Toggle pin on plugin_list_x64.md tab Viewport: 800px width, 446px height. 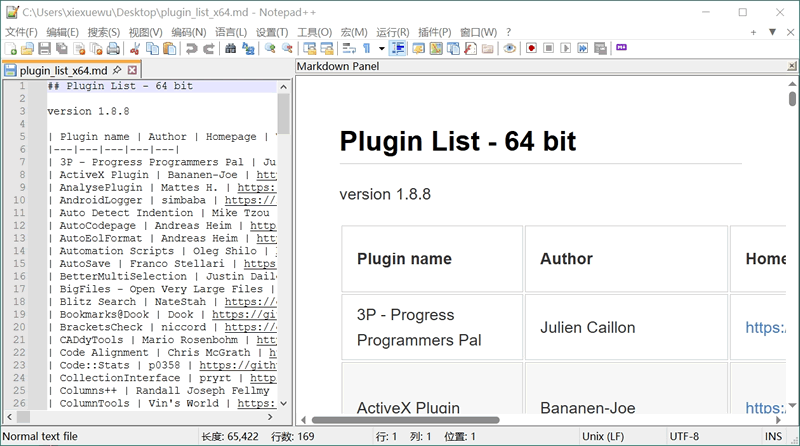coord(117,70)
